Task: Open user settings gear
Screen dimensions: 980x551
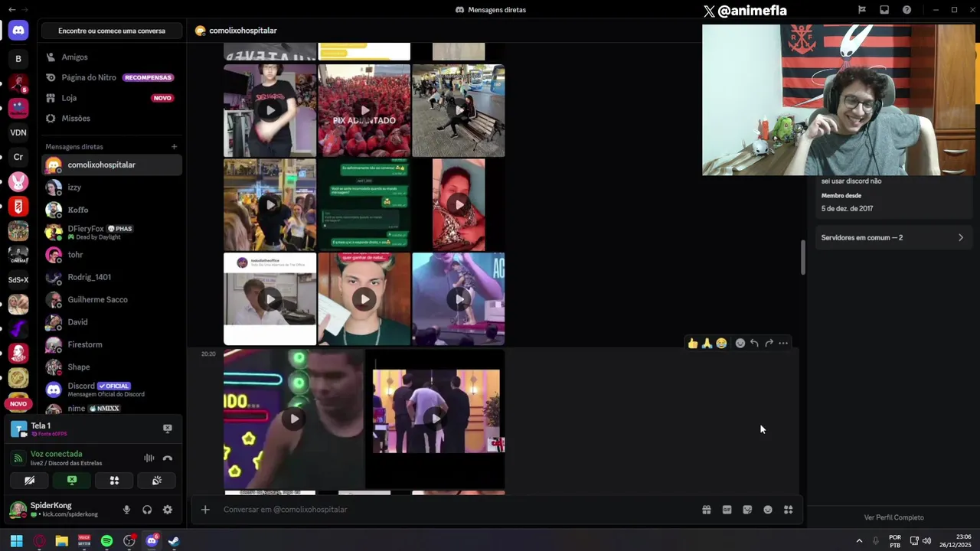Action: coord(168,510)
